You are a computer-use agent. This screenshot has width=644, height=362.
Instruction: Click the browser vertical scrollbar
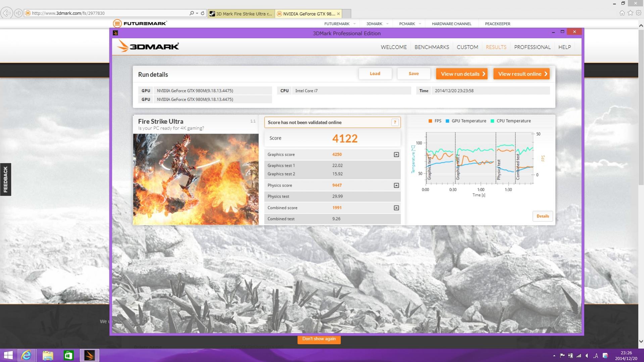(x=641, y=107)
